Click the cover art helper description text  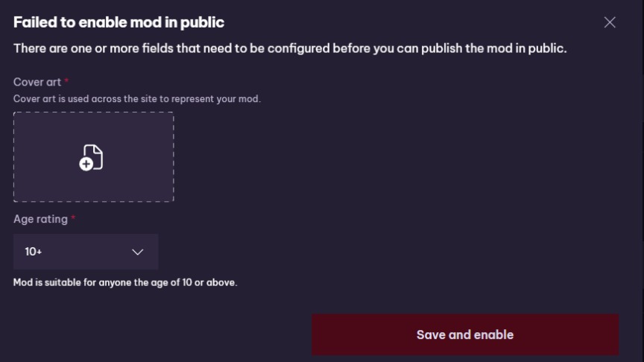[x=136, y=98]
